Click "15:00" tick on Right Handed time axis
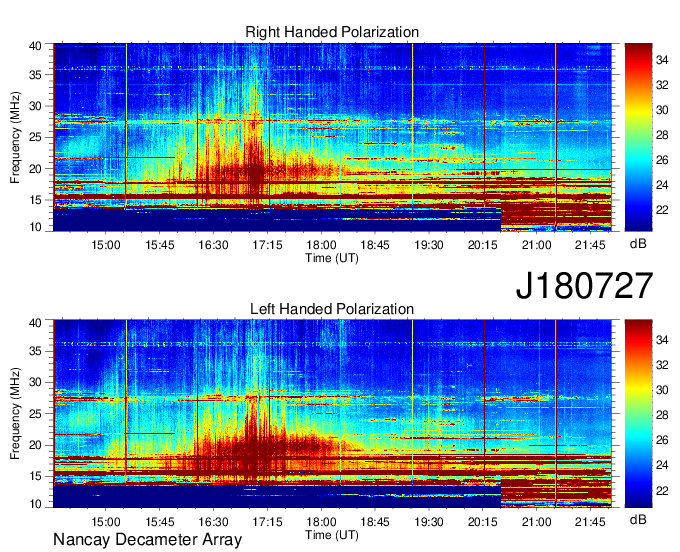This screenshot has width=680, height=552. 105,245
